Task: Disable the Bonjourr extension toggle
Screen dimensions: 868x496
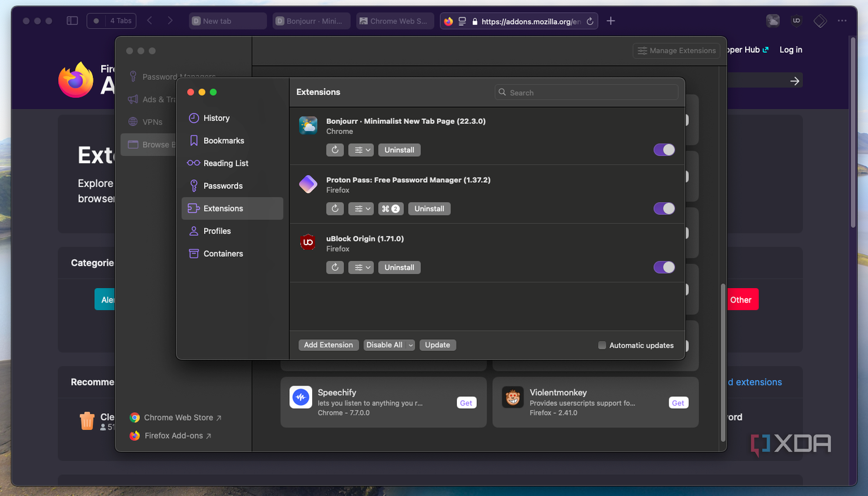Action: pyautogui.click(x=664, y=150)
